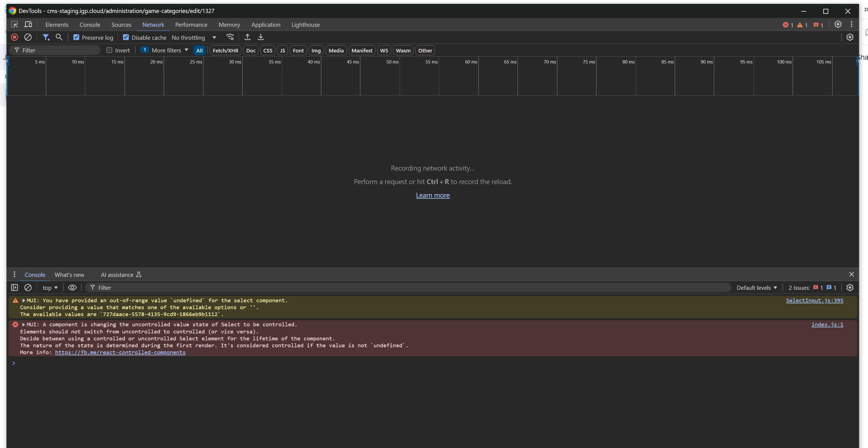Open the Default levels dropdown
Screen dimensions: 868x448
[757, 288]
